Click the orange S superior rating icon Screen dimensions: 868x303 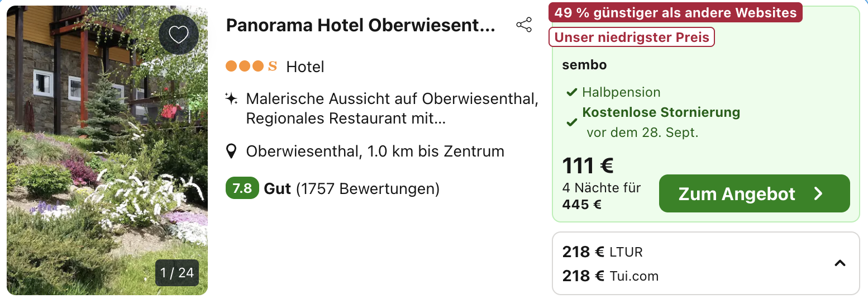(273, 67)
